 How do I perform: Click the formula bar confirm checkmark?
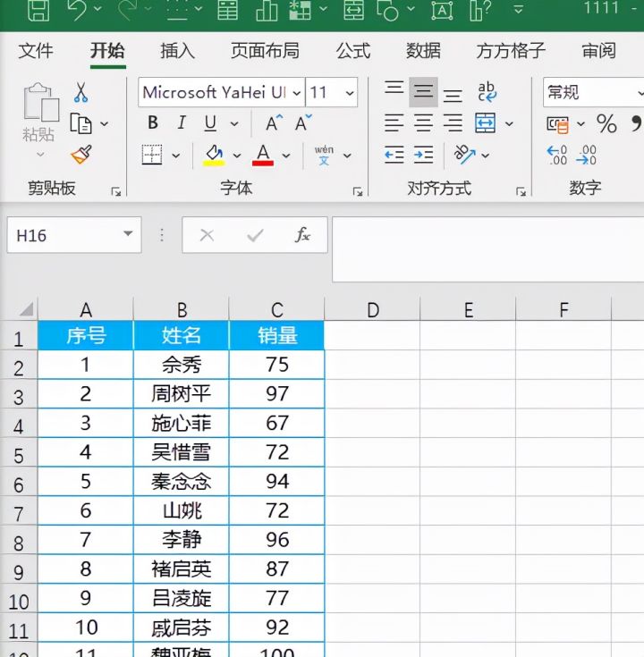[x=255, y=235]
